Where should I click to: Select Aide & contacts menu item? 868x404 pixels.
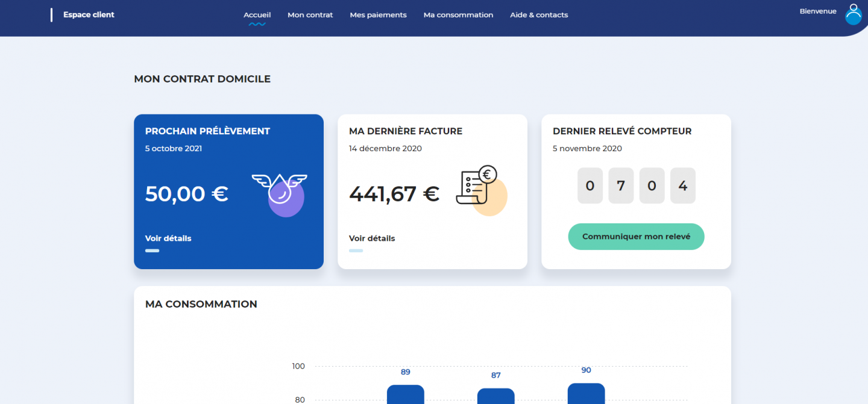pyautogui.click(x=539, y=15)
